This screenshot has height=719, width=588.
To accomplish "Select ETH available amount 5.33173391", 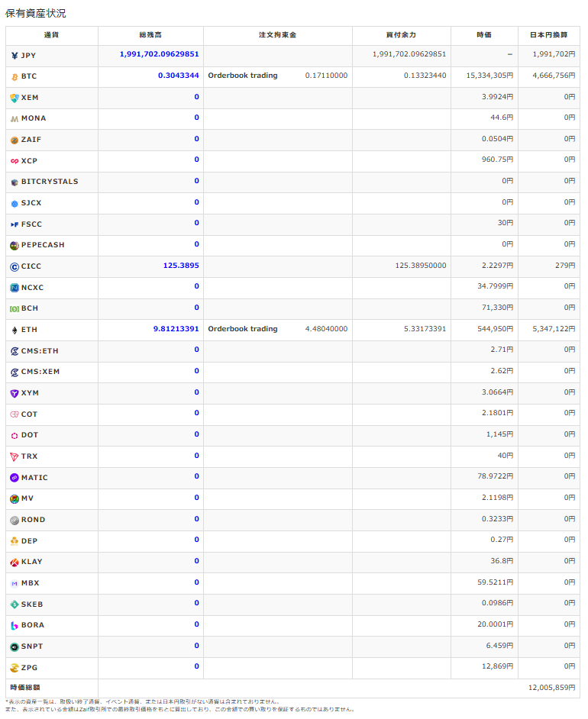I will 425,329.
